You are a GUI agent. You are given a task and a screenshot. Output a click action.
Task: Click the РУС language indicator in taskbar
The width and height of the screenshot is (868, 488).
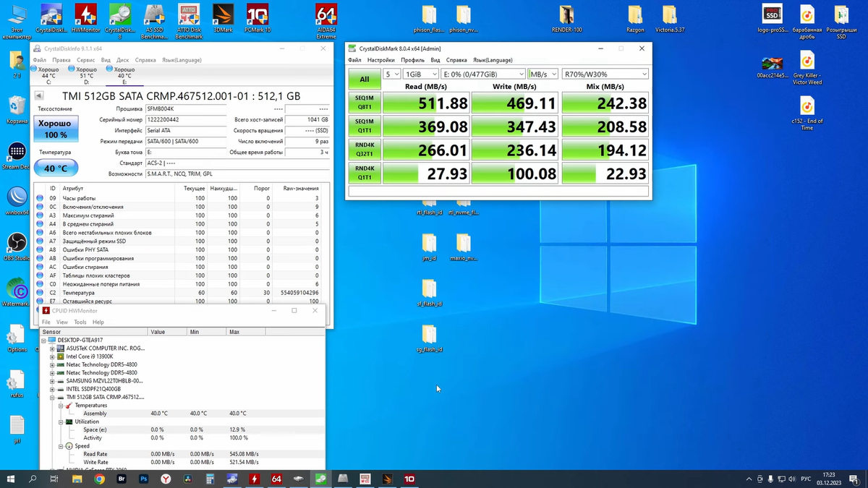tap(805, 479)
